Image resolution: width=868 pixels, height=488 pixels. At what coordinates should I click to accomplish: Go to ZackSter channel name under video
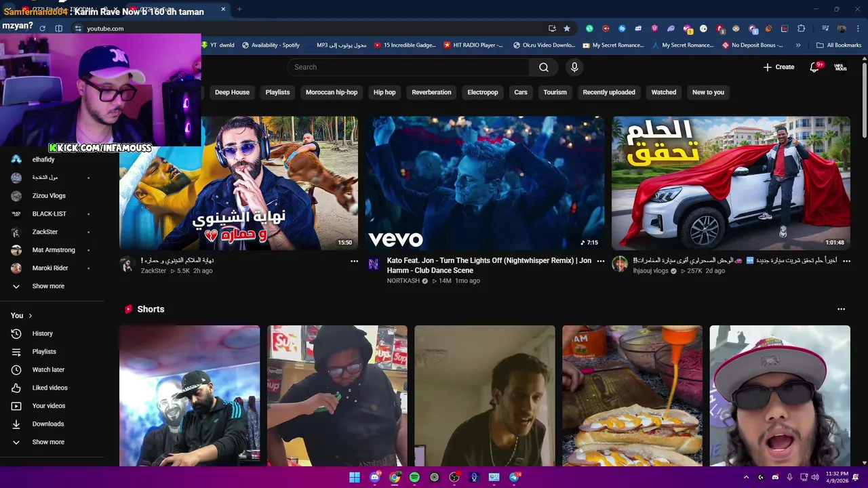click(153, 270)
